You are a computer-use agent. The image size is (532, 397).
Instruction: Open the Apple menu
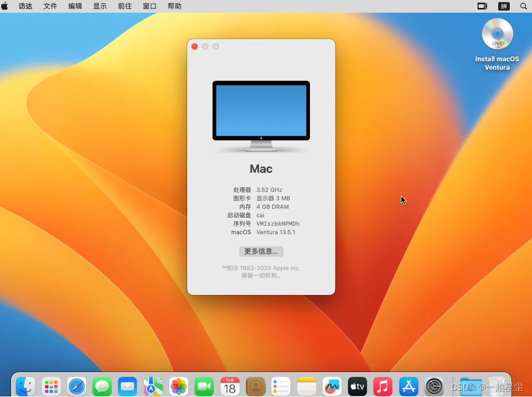click(x=5, y=6)
